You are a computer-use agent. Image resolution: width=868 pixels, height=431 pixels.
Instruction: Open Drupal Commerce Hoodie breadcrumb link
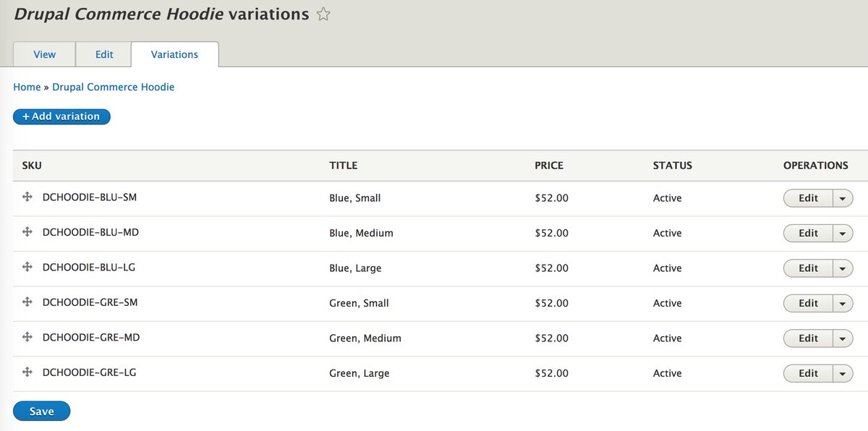pos(114,87)
